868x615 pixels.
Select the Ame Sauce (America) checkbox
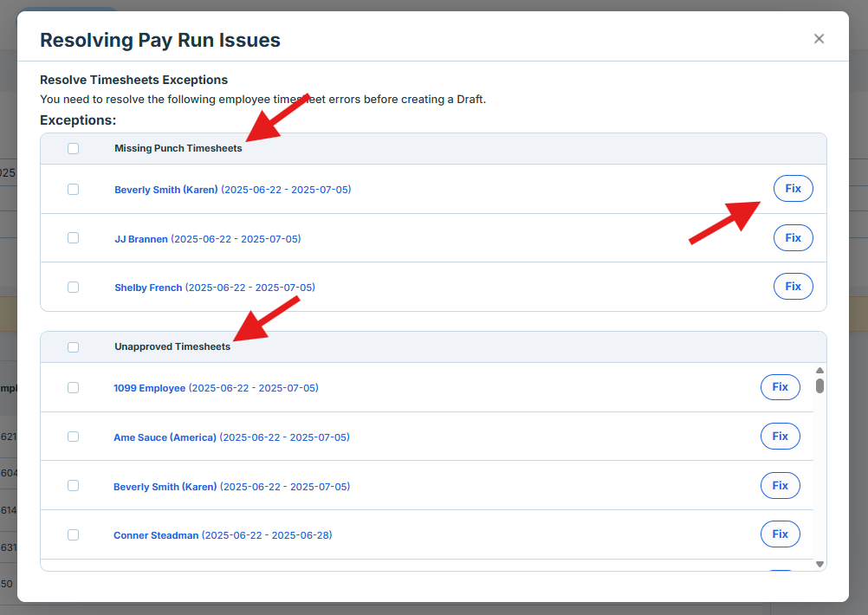pyautogui.click(x=74, y=437)
